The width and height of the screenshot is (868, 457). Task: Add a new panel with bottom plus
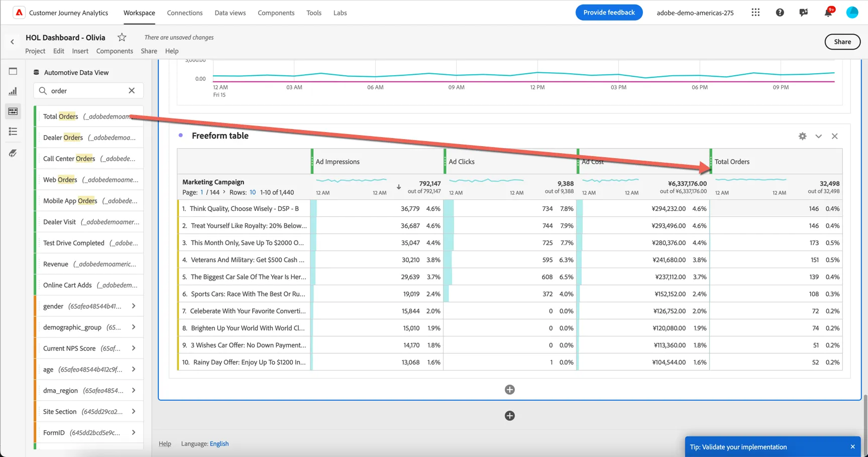tap(509, 416)
